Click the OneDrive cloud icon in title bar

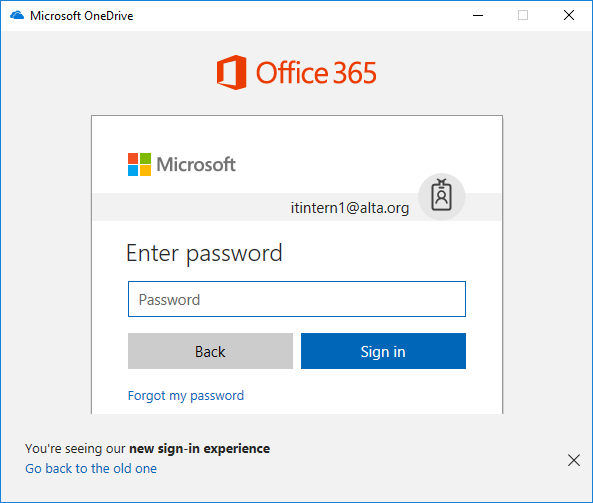(x=17, y=16)
